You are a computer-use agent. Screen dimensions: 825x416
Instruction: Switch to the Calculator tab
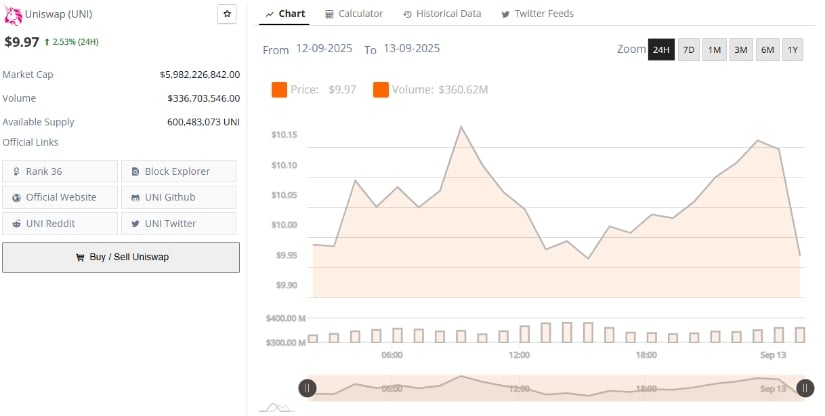pos(354,14)
